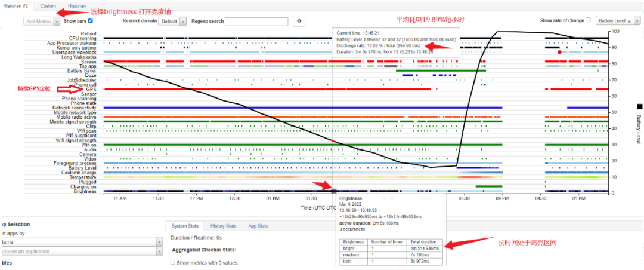Click the red dot on Userspace wakelock row
644x270 pixels.
click(559, 53)
